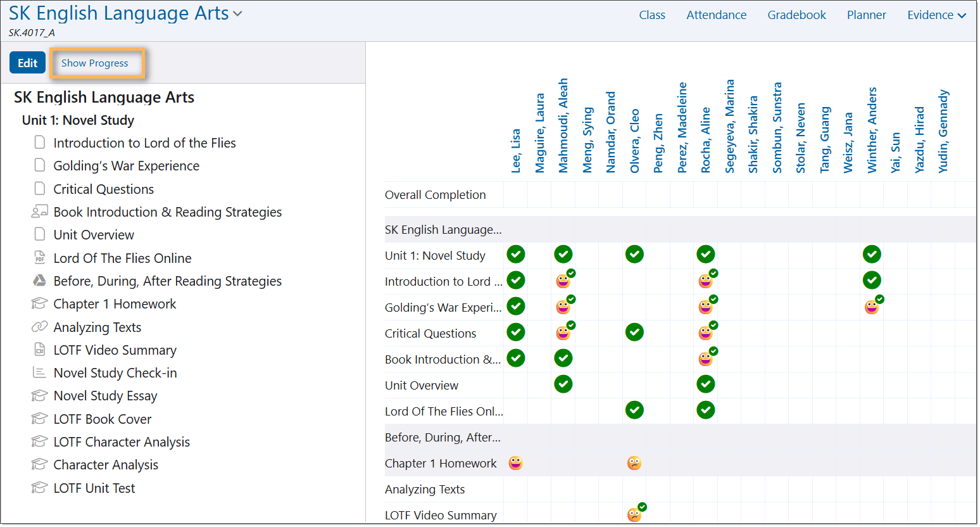Open student Maguire, Laura column header
The width and height of the screenshot is (980, 527).
tap(540, 133)
